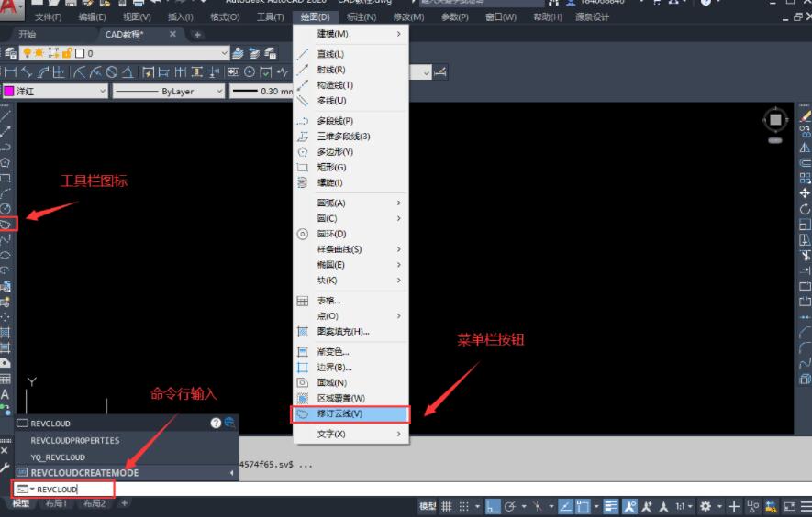Expand the 文字(X) submenu
The width and height of the screenshot is (812, 517).
[351, 434]
